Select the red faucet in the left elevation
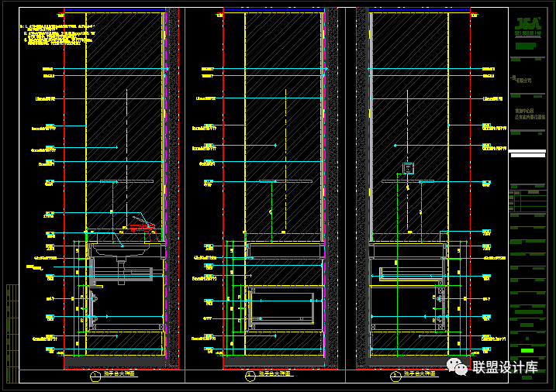Viewport: 556px width, 392px height. coord(143,225)
